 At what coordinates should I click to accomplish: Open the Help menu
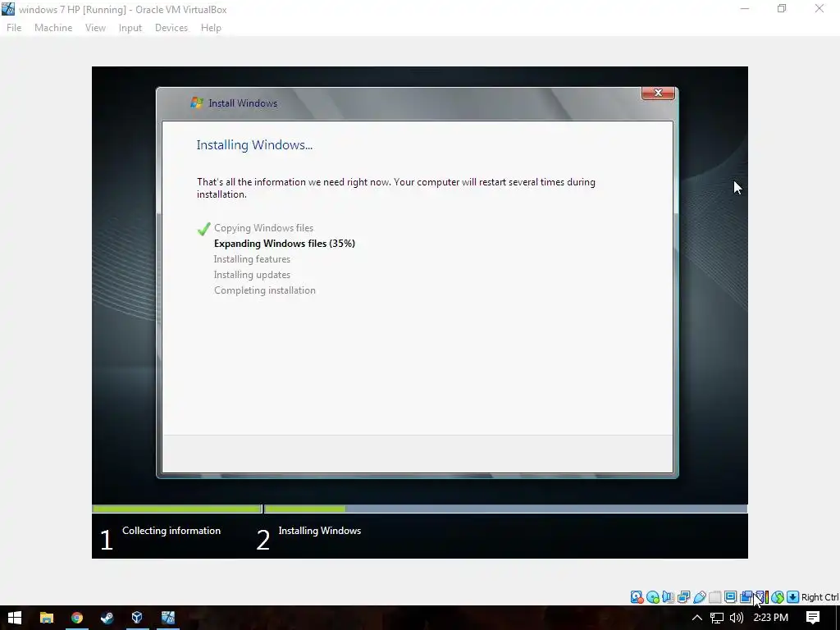(211, 28)
